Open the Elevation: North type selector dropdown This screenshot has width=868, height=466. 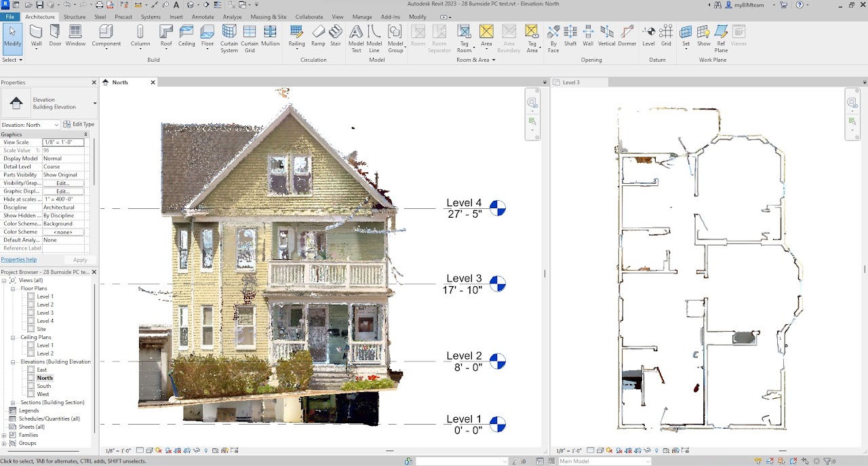[56, 125]
